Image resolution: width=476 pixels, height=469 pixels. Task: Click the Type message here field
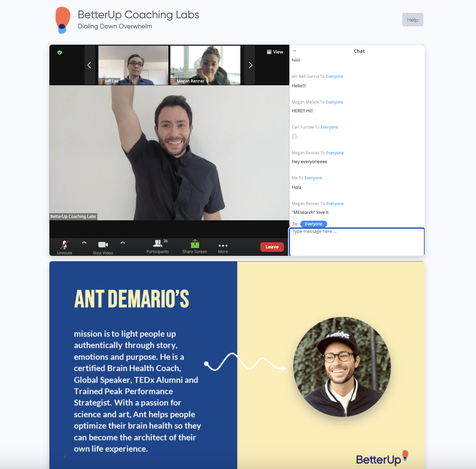[x=357, y=242]
